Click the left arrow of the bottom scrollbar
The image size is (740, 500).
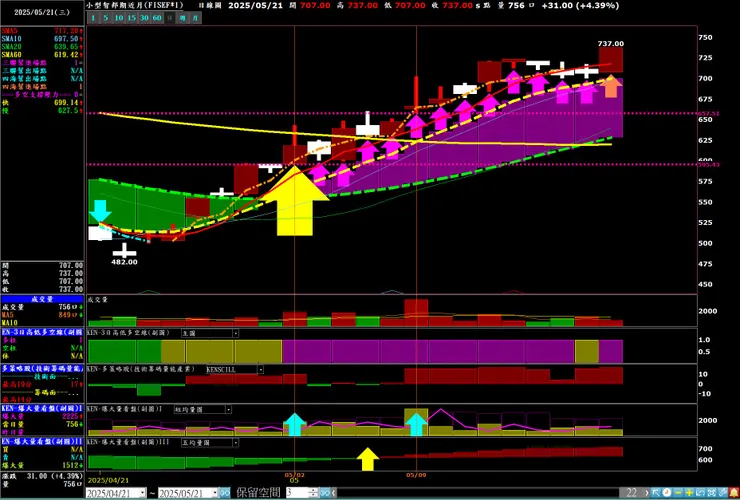[334, 493]
